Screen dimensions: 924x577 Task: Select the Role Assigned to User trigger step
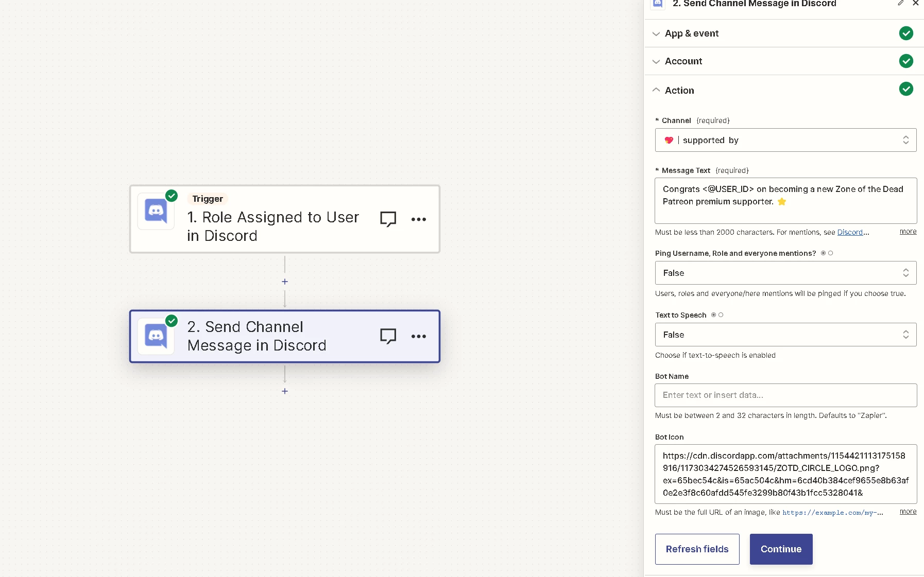(x=285, y=219)
